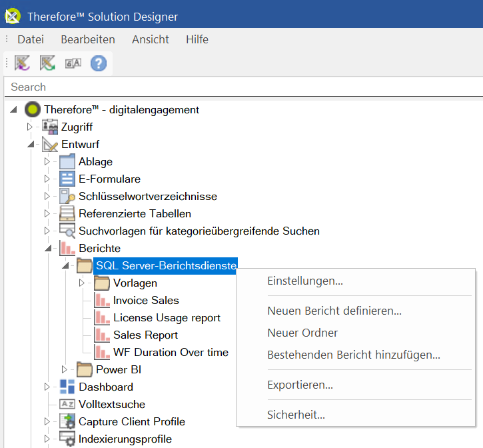Select the Power BI tree item label
Viewport: 483px width, 448px height.
[x=119, y=369]
